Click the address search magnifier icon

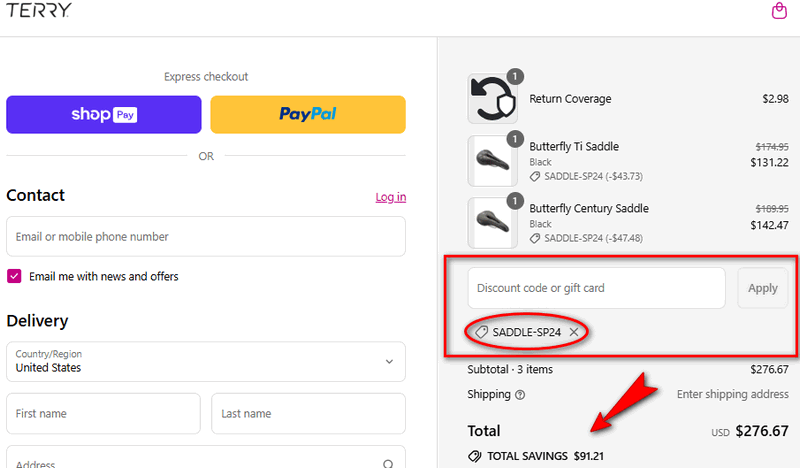pyautogui.click(x=388, y=464)
